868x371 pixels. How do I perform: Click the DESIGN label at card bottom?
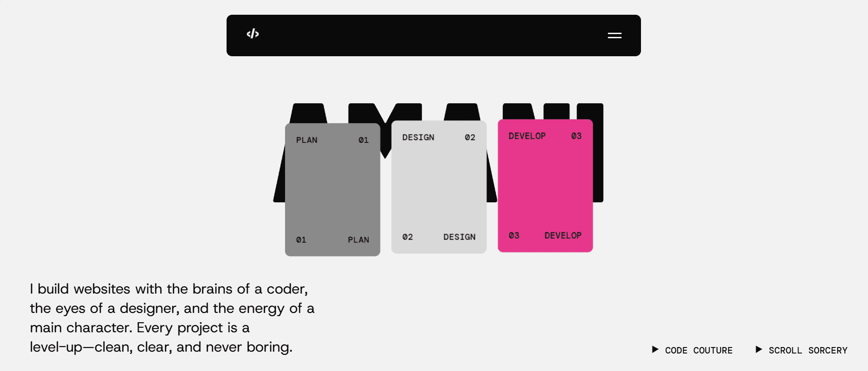pyautogui.click(x=459, y=237)
